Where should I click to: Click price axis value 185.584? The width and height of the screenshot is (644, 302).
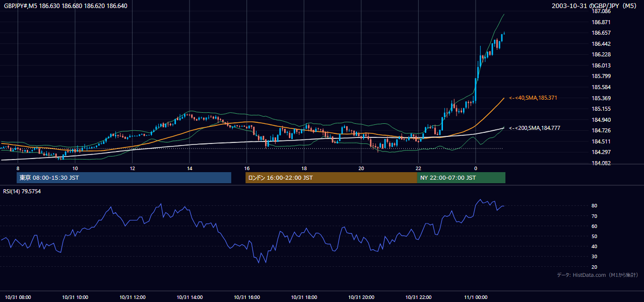click(601, 87)
